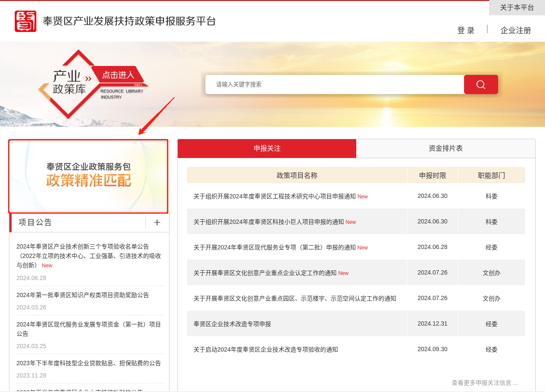
Task: Open 工程技术研究中心项目申报通知
Action: click(274, 196)
